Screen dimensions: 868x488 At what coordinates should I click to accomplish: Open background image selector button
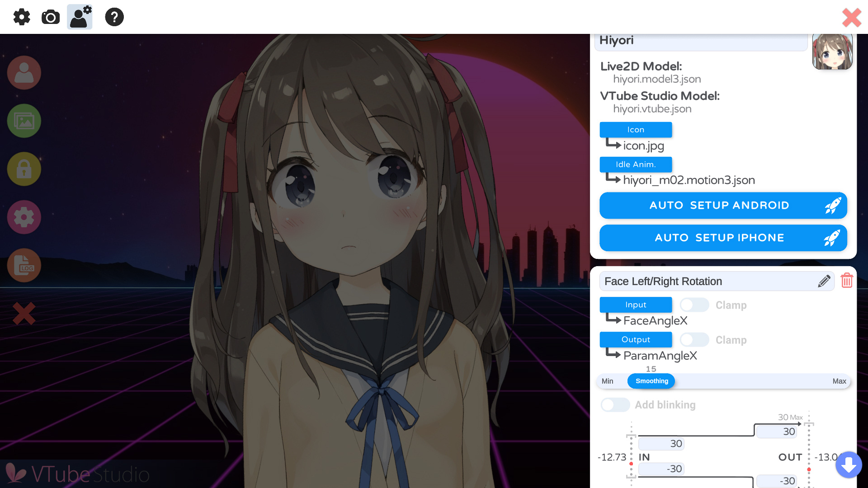pyautogui.click(x=24, y=121)
